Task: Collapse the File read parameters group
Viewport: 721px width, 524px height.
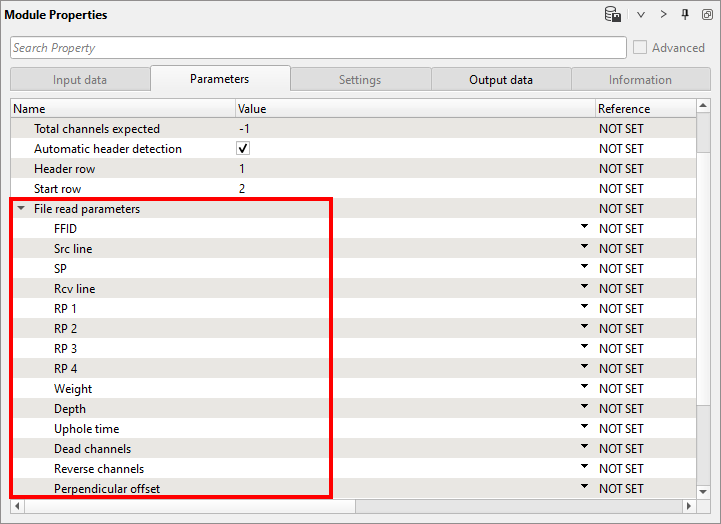Action: (x=21, y=209)
